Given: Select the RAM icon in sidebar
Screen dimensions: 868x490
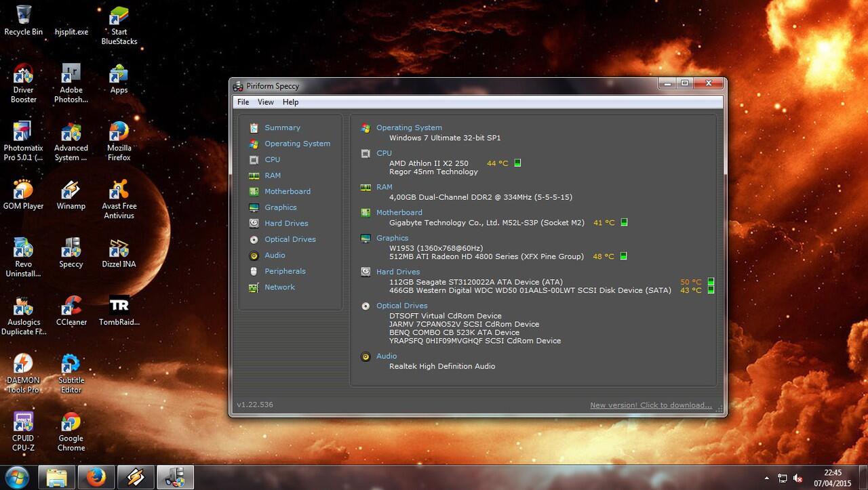Looking at the screenshot, I should pyautogui.click(x=254, y=176).
